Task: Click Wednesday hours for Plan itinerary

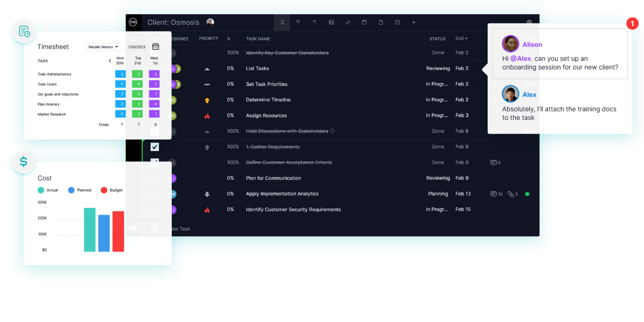Action: point(154,104)
